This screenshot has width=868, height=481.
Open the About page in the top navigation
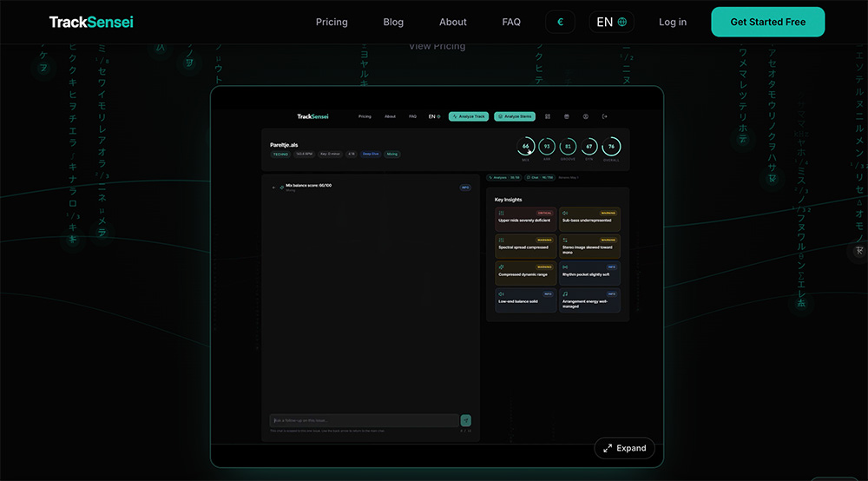tap(453, 23)
